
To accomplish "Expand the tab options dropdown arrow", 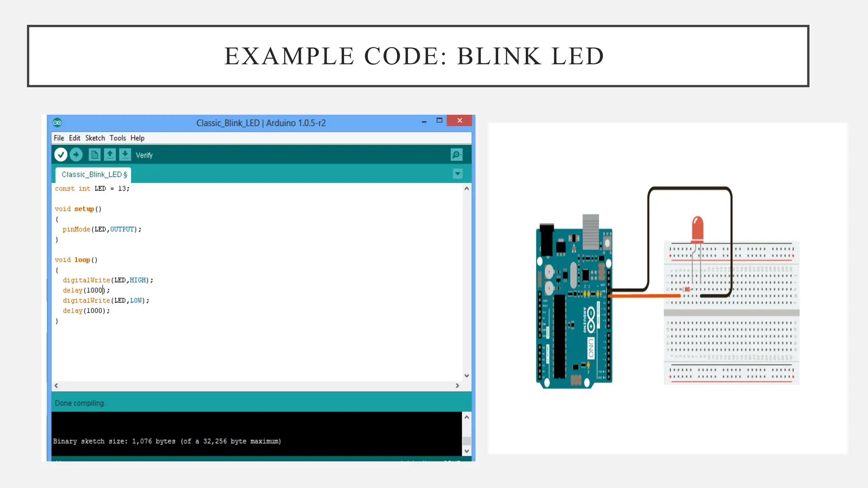I will point(458,174).
